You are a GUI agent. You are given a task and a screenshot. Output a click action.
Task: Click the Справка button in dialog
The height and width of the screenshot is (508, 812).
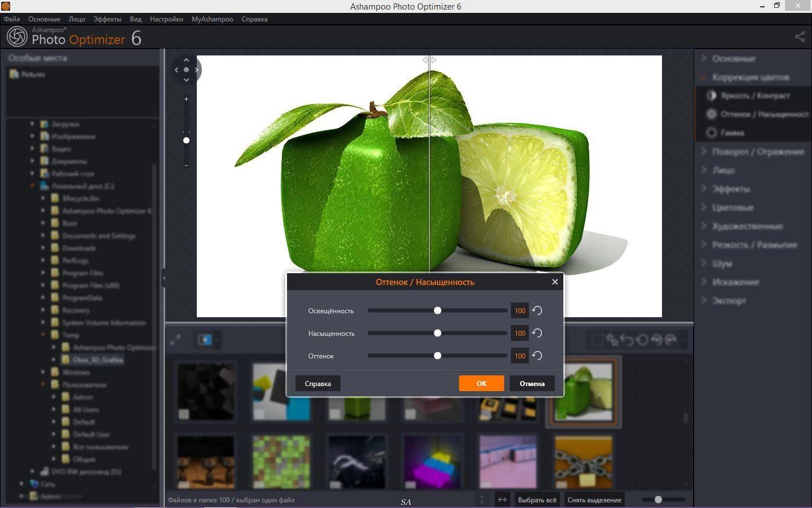tap(318, 384)
